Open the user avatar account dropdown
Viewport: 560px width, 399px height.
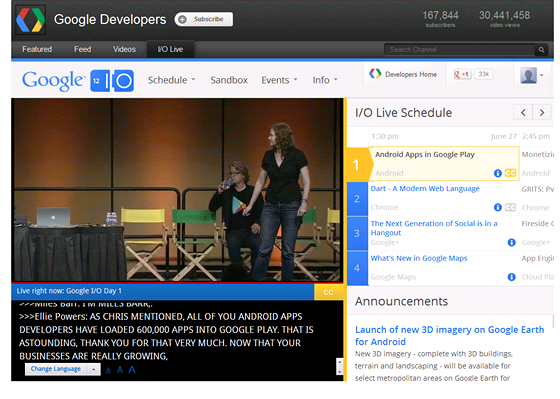(532, 75)
